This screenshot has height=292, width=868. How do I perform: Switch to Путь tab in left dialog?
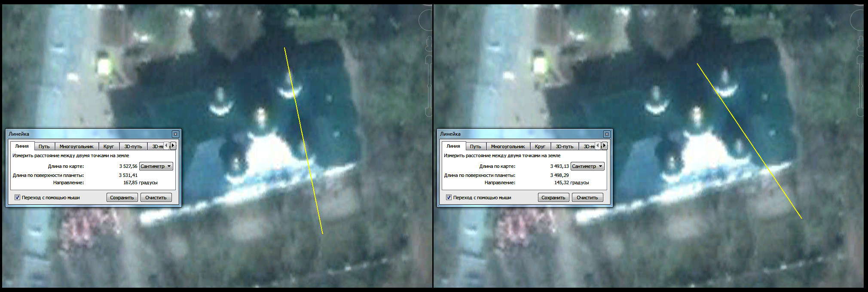[44, 146]
